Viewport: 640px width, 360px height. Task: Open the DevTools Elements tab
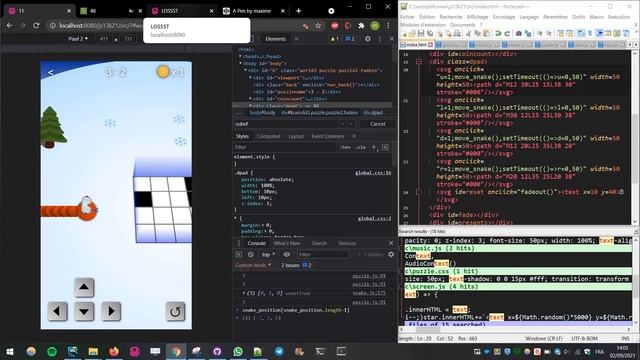pyautogui.click(x=276, y=39)
